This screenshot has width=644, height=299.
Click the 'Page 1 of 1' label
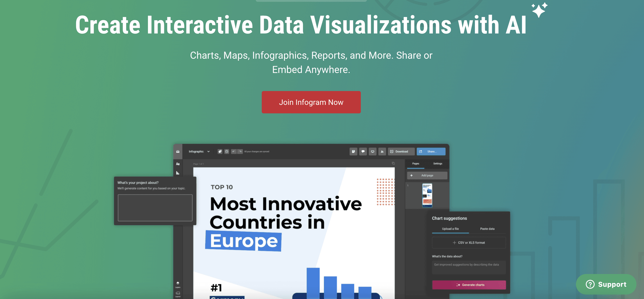[x=199, y=164]
